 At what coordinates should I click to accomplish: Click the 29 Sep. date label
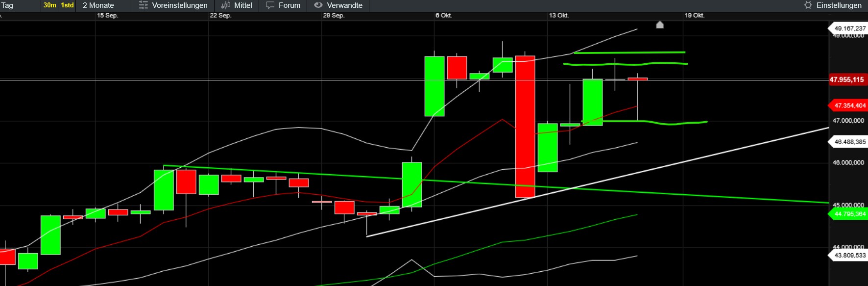[x=334, y=16]
